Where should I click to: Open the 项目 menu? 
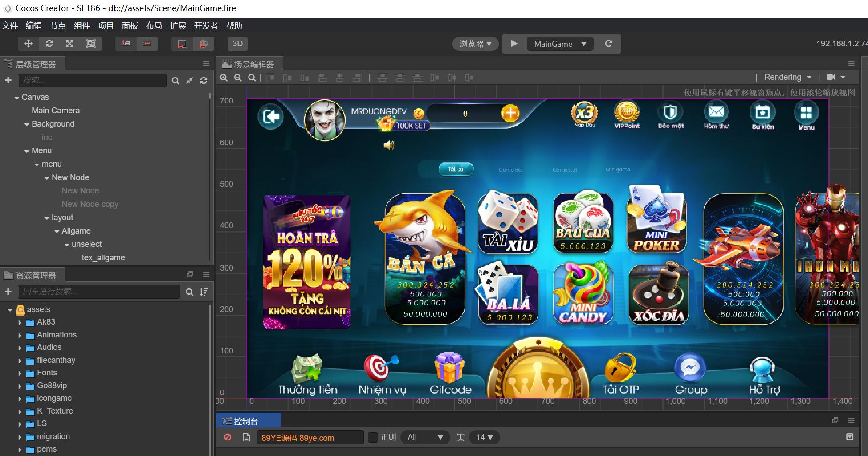pos(106,26)
